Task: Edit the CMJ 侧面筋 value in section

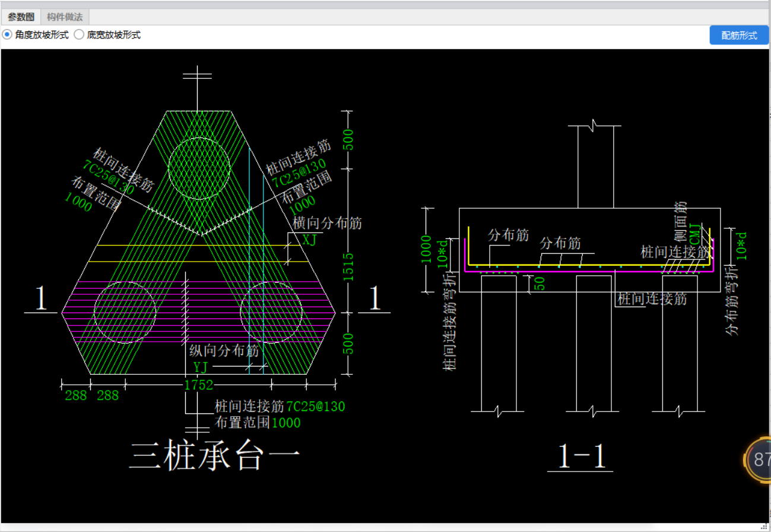Action: pos(694,234)
